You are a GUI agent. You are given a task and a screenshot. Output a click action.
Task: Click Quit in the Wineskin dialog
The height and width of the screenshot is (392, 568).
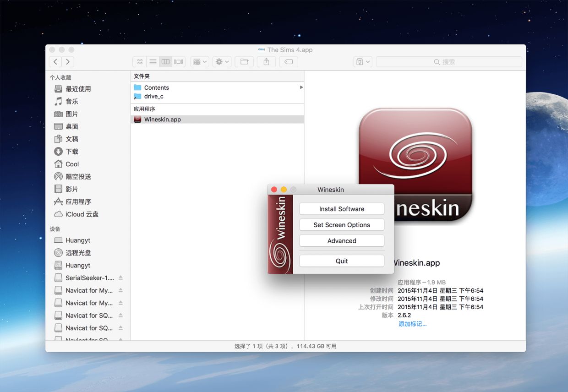pyautogui.click(x=342, y=261)
